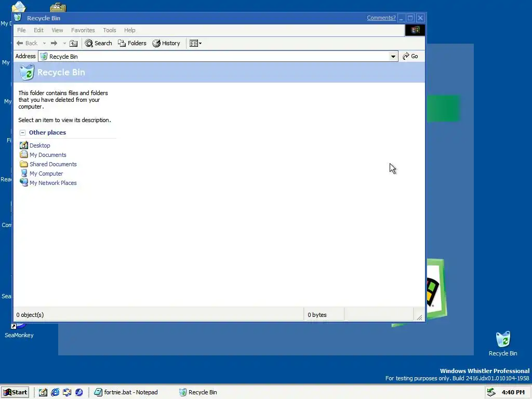Minimize the Recycle Bin window
The width and height of the screenshot is (532, 399).
401,18
